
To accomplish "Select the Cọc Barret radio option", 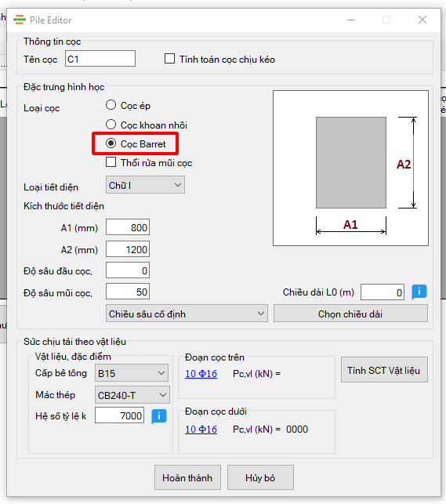I will [111, 143].
